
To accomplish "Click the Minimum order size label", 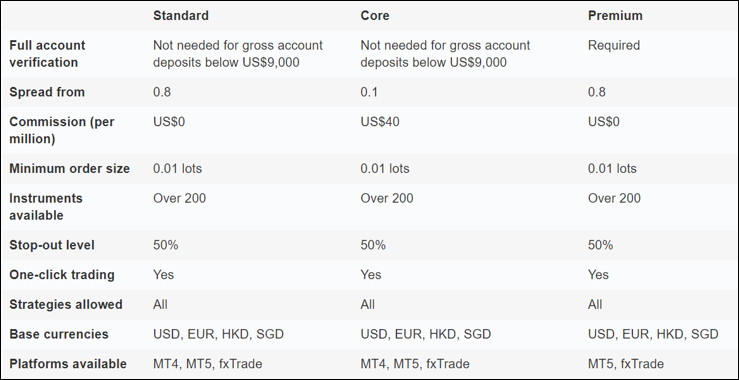I will [69, 168].
